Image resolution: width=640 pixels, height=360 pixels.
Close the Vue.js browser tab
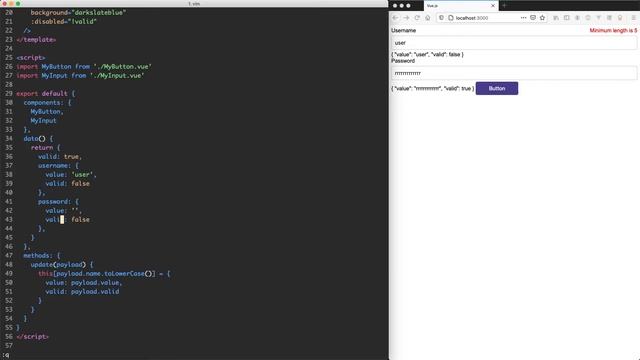tap(493, 6)
